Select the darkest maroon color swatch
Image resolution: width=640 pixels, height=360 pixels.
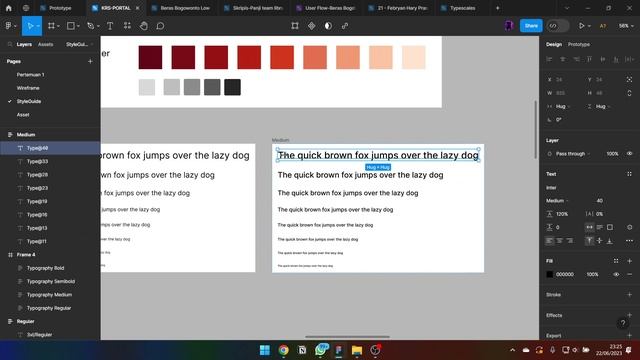[x=150, y=57]
